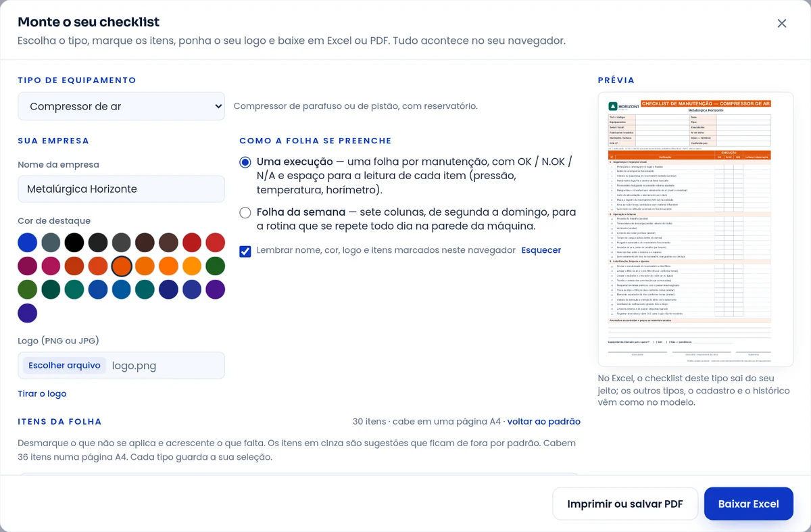Click the Esquecer link
Screen dimensions: 811x532
point(541,250)
